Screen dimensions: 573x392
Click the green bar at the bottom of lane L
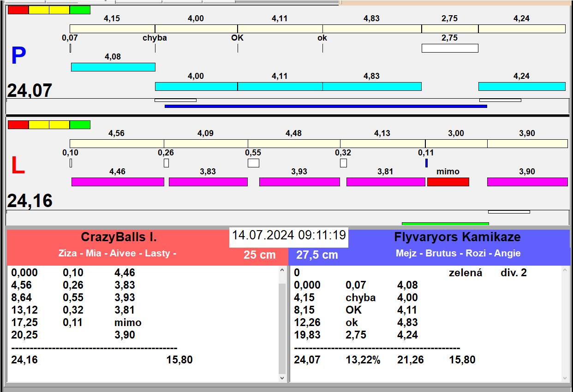445,224
